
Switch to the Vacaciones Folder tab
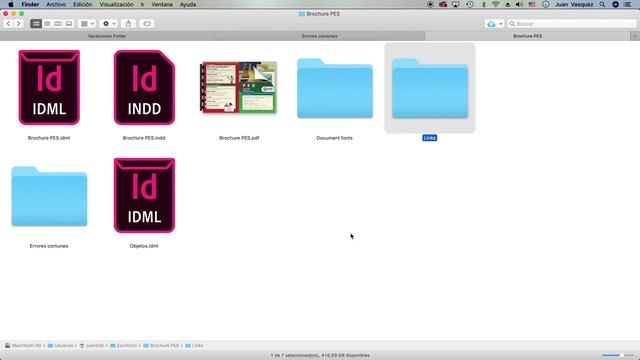click(x=107, y=36)
